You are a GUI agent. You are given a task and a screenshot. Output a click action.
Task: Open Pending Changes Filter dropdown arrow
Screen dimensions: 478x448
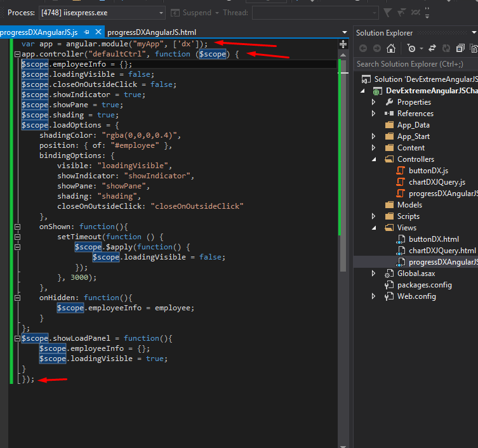(x=422, y=48)
